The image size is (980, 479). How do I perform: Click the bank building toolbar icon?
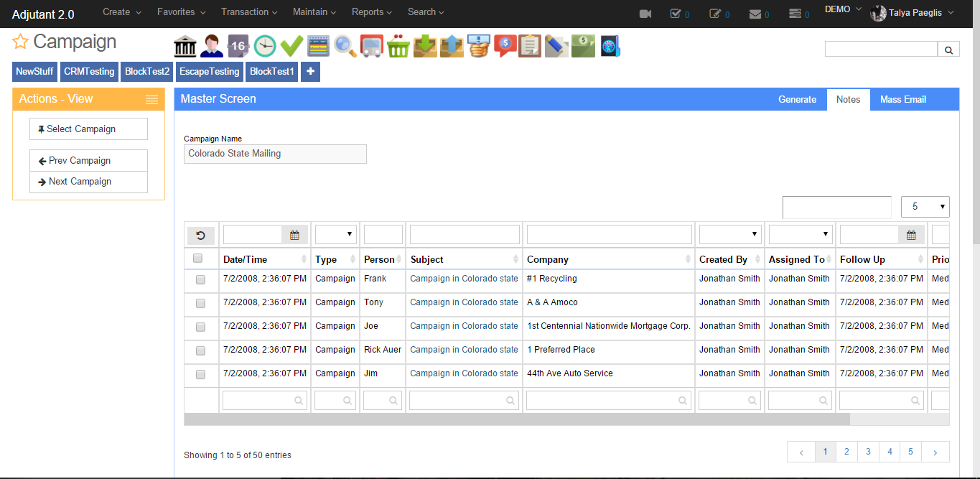click(185, 47)
